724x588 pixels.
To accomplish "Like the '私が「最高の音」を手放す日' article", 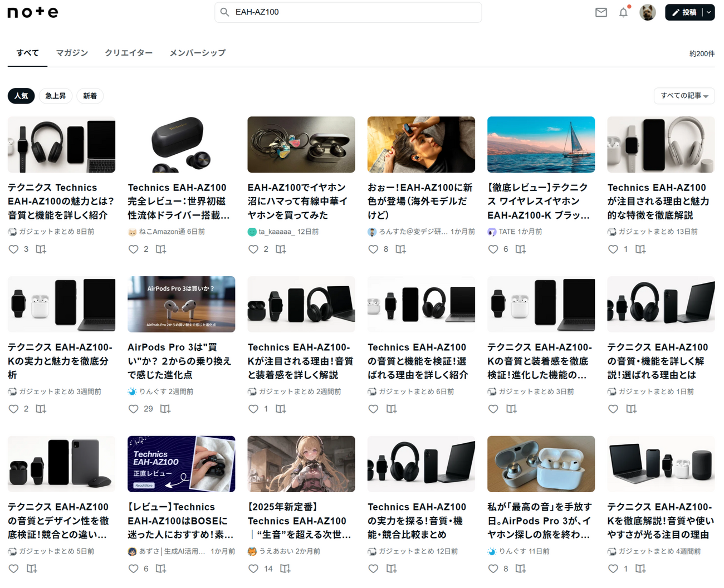I will point(493,569).
